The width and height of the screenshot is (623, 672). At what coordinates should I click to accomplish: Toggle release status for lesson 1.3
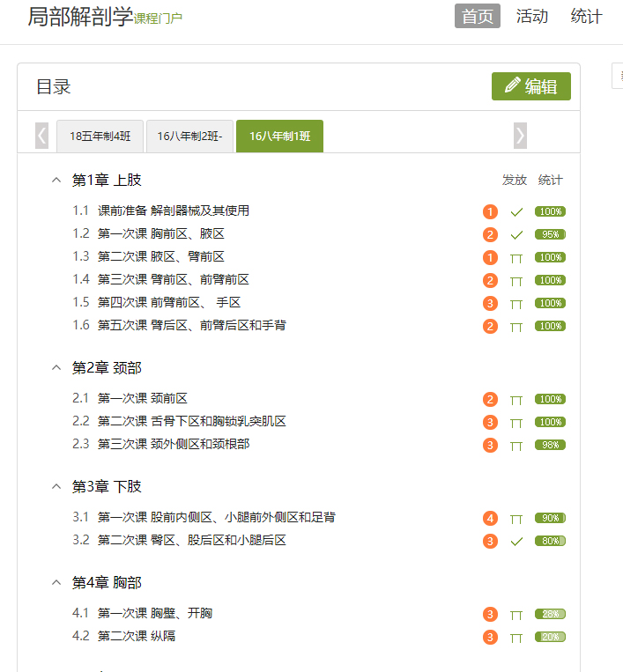tap(517, 258)
